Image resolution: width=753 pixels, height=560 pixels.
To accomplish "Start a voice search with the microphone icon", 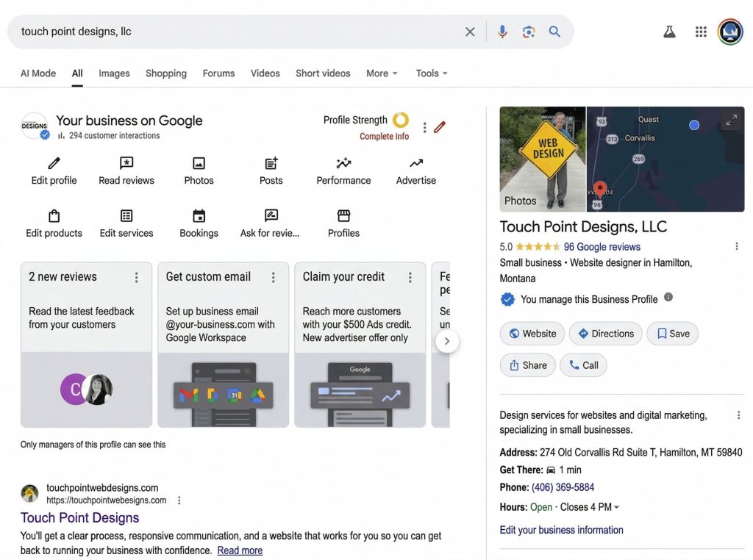I will (x=502, y=31).
